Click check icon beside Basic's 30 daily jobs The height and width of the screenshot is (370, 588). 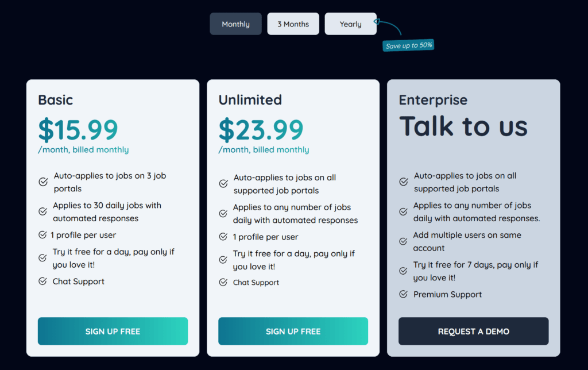point(43,211)
